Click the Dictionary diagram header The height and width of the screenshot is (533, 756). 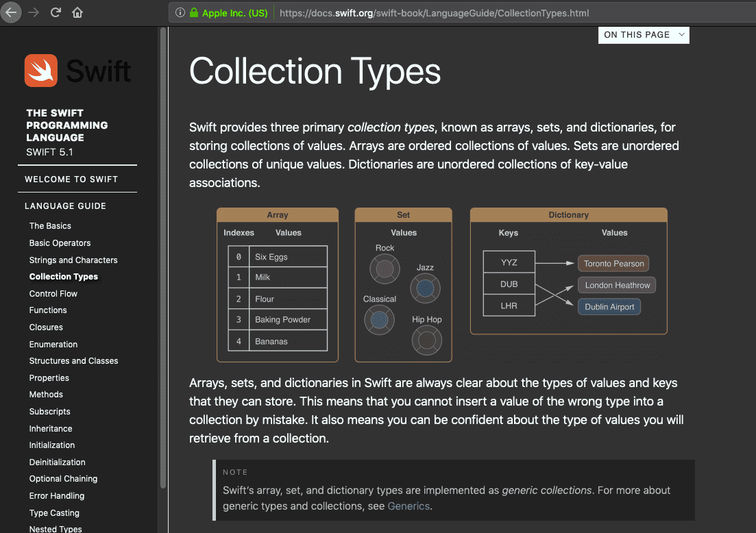[569, 215]
